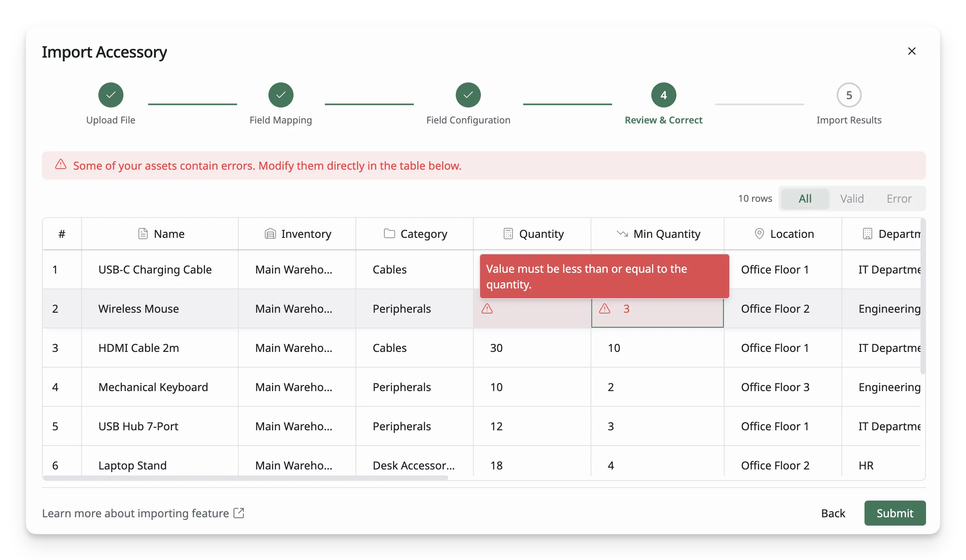Select the HDMI Cable 2m name cell
Image resolution: width=966 pixels, height=560 pixels.
tap(160, 348)
